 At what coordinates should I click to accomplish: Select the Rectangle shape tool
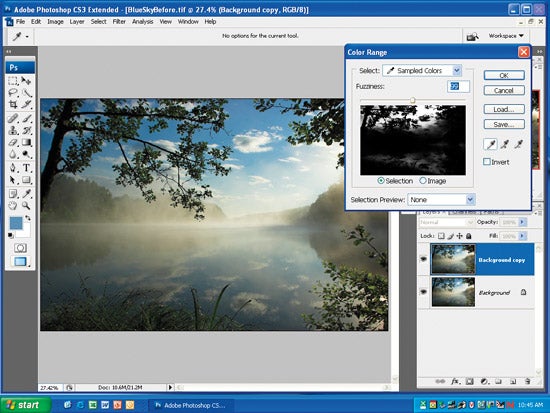26,180
